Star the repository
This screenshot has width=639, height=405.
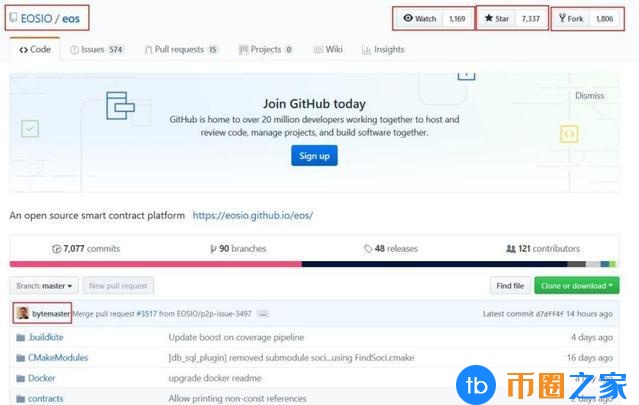point(497,18)
